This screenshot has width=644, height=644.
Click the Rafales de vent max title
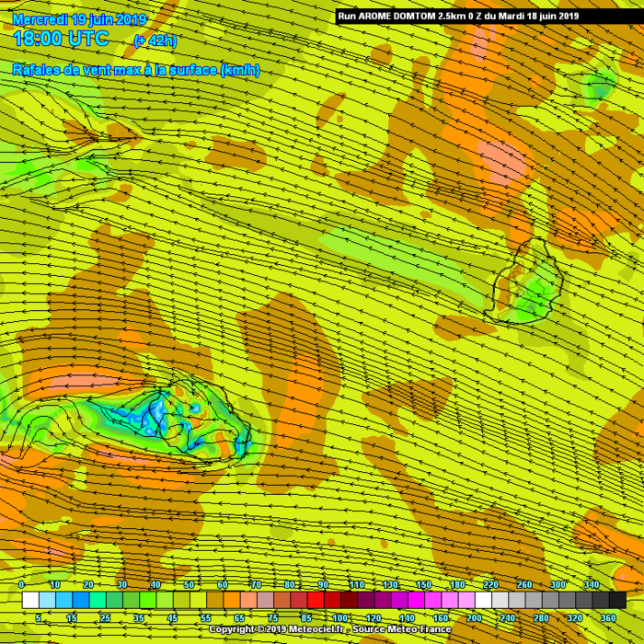tap(136, 70)
